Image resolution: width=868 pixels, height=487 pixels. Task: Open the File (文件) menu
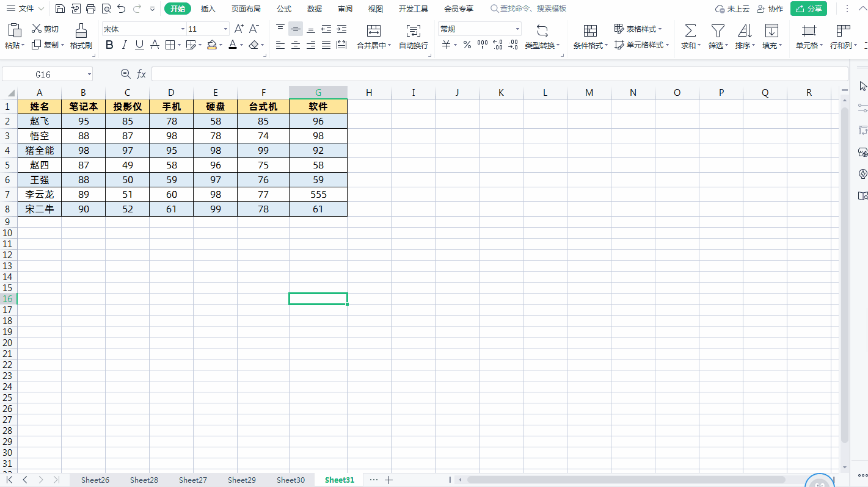26,9
